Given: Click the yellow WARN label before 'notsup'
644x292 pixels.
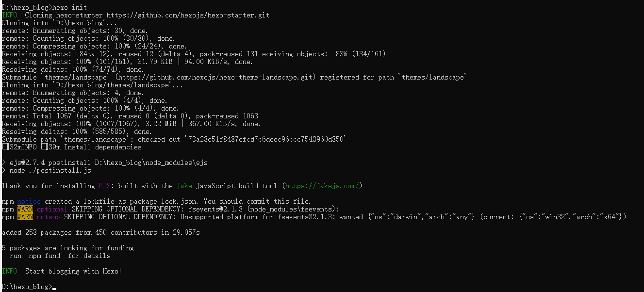Looking at the screenshot, I should 25,217.
